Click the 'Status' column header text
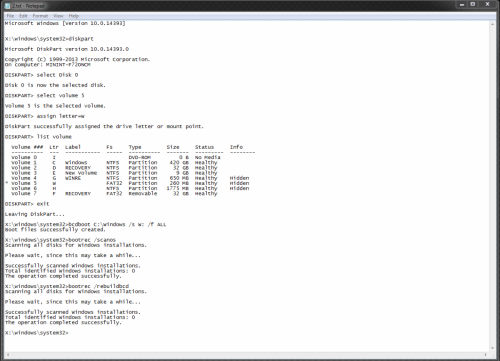The width and height of the screenshot is (500, 361). (x=204, y=147)
